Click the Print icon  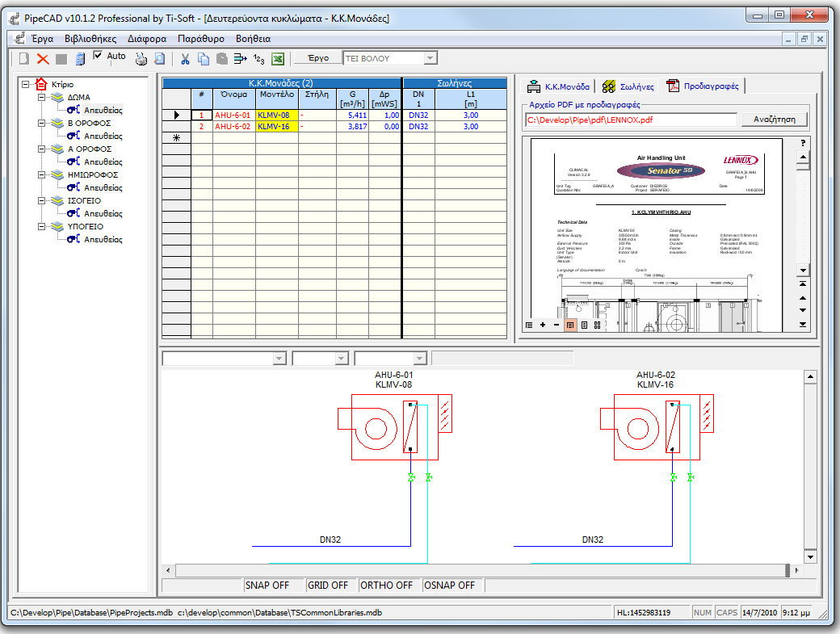point(141,57)
